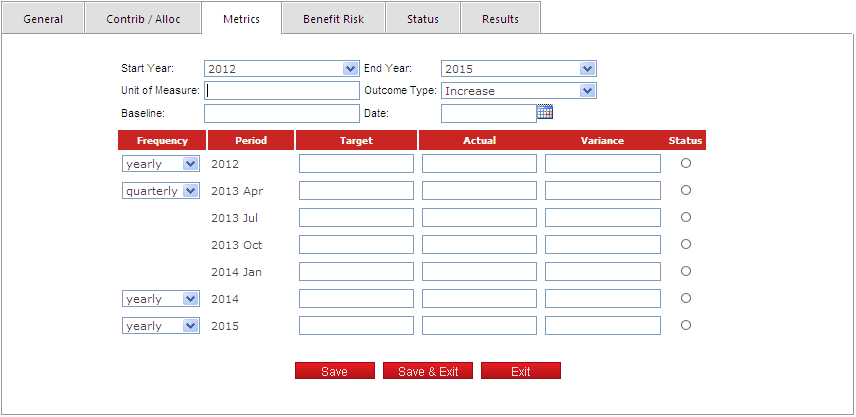Select the status radio for 2013 Apr
The height and width of the screenshot is (417, 856).
tap(686, 190)
